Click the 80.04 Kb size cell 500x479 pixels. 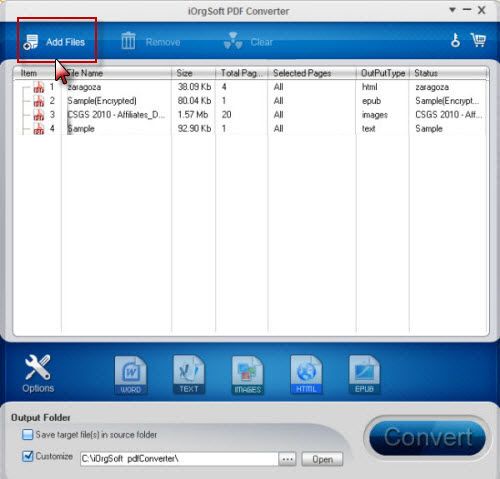[x=194, y=101]
